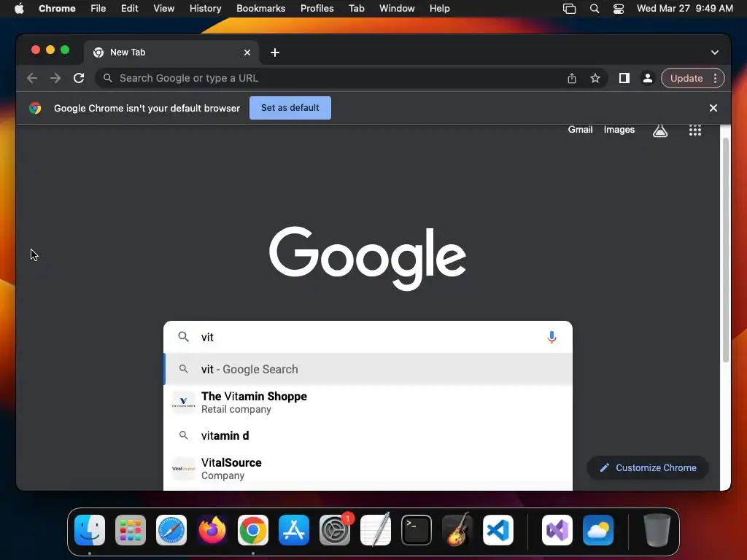The image size is (747, 560).
Task: Open the Google apps grid
Action: (x=695, y=130)
